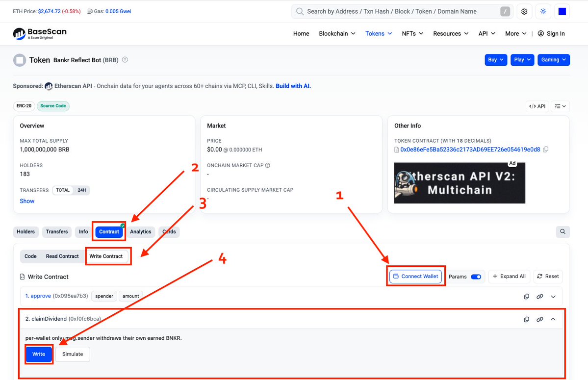The width and height of the screenshot is (588, 380).
Task: Open the Gaming dropdown button
Action: [x=554, y=60]
